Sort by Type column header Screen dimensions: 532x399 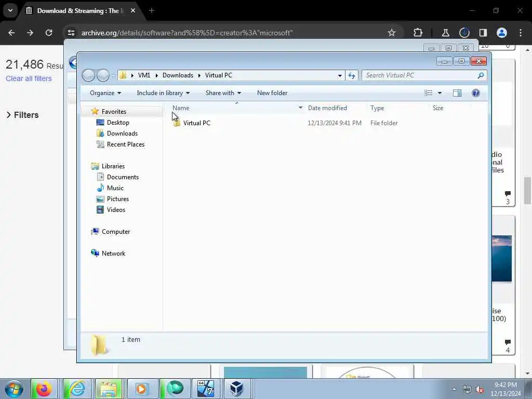click(377, 108)
